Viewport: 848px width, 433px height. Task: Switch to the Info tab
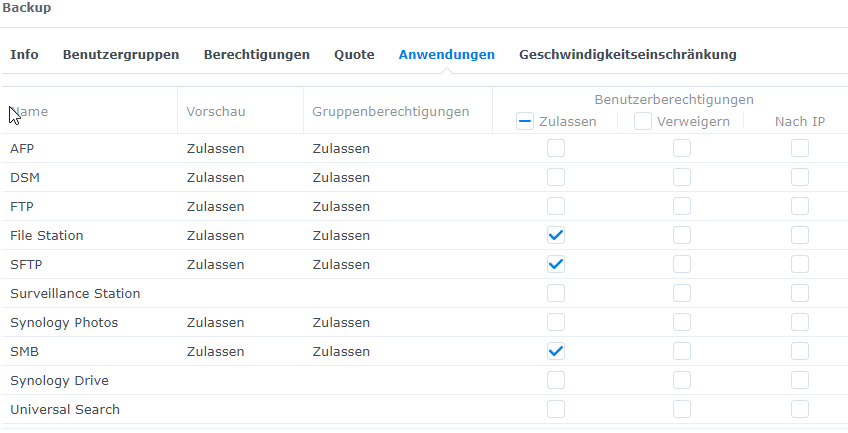coord(24,54)
